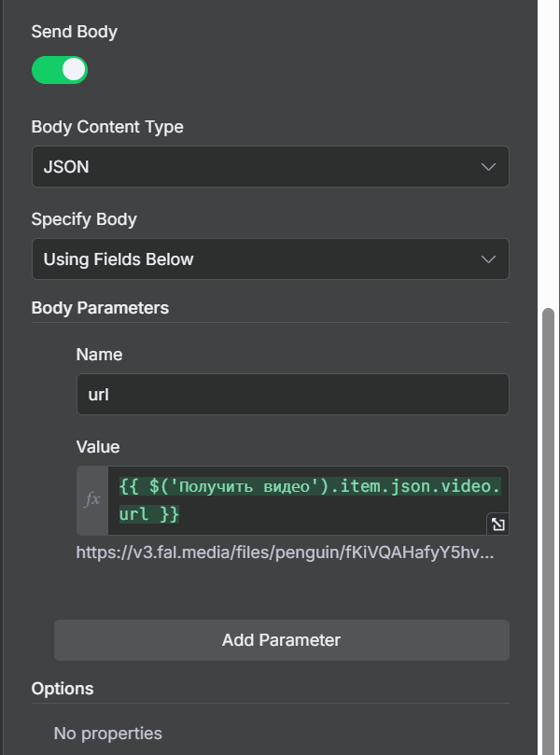Click the Add Parameter button
This screenshot has width=560, height=755.
pyautogui.click(x=282, y=640)
